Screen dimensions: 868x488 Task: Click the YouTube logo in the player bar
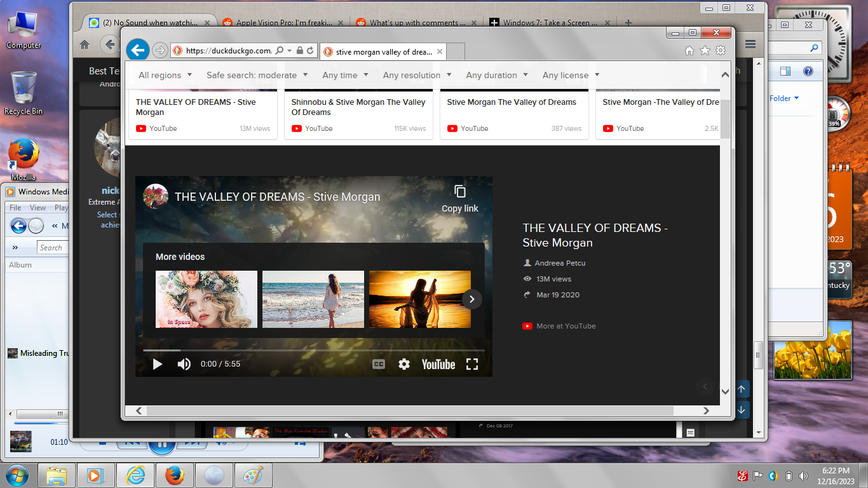[438, 364]
